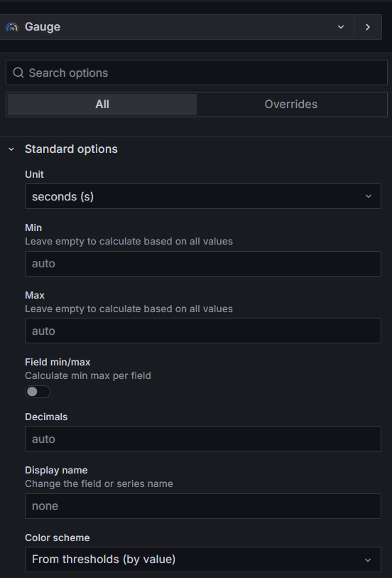Click the right arrow beside Gauge
Image resolution: width=392 pixels, height=578 pixels.
(x=368, y=27)
